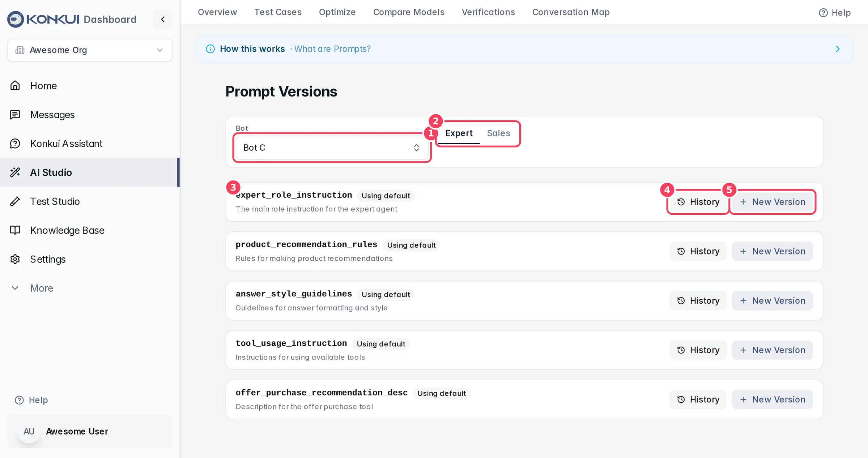Screen dimensions: 868x458
Task: Click the info icon beside How this works
Action: click(210, 49)
